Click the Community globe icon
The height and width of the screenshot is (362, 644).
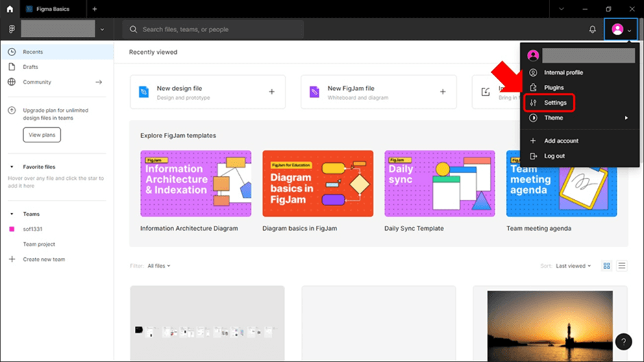coord(12,81)
